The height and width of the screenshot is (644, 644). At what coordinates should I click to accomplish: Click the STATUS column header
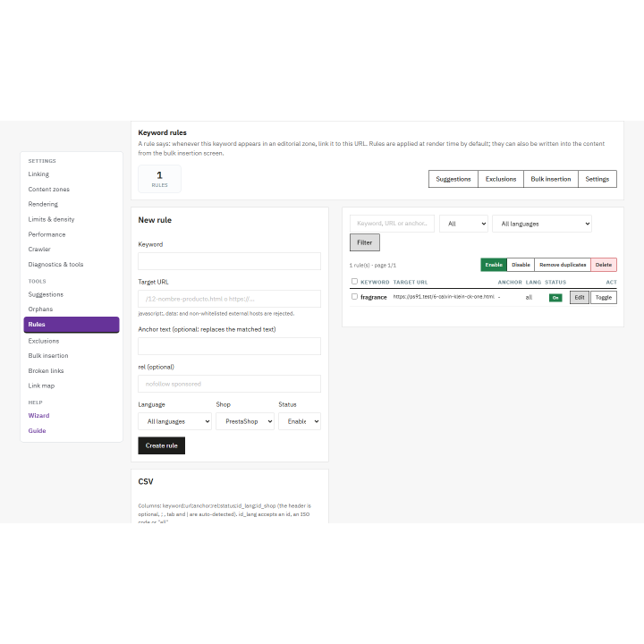(555, 282)
